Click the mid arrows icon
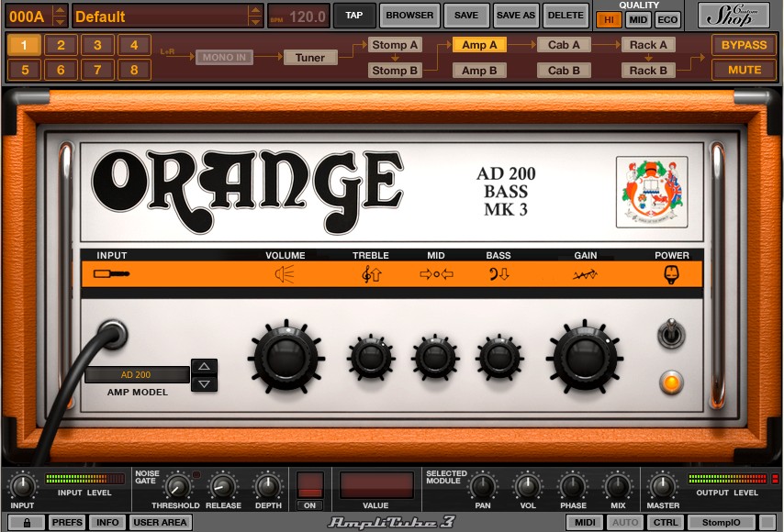This screenshot has height=532, width=784. (x=436, y=273)
